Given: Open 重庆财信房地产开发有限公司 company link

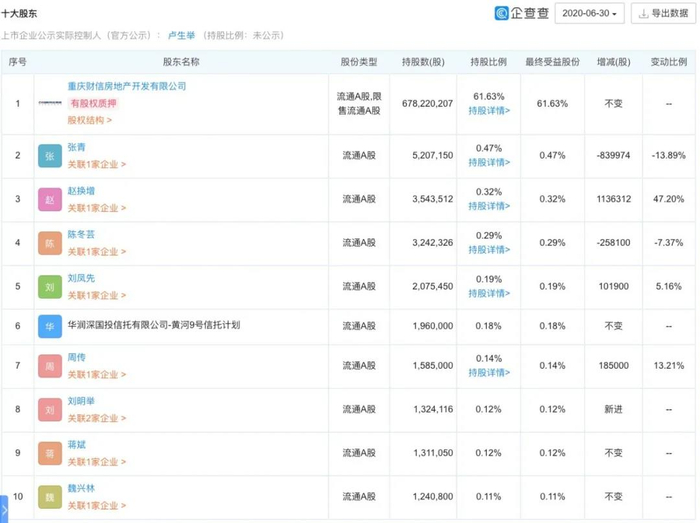Looking at the screenshot, I should (x=127, y=87).
